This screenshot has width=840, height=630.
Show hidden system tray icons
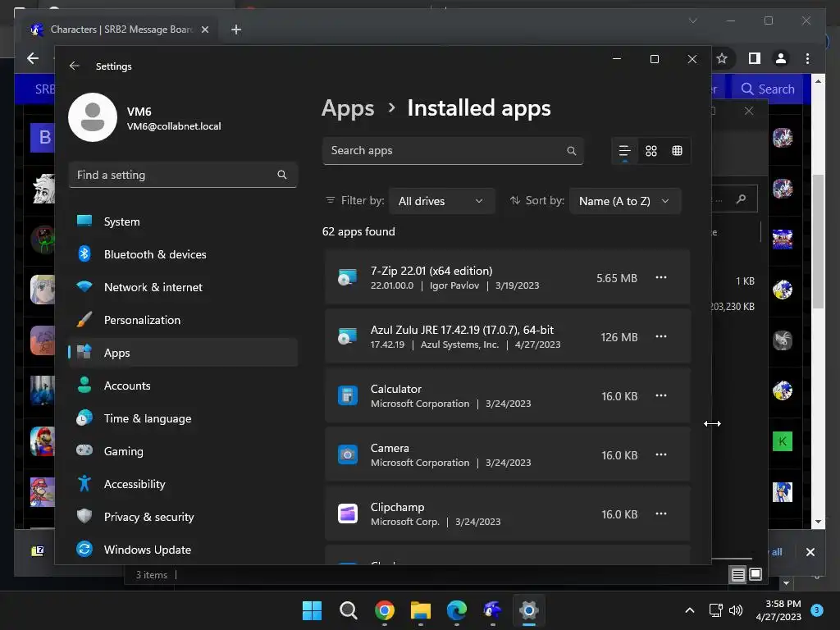click(x=690, y=610)
